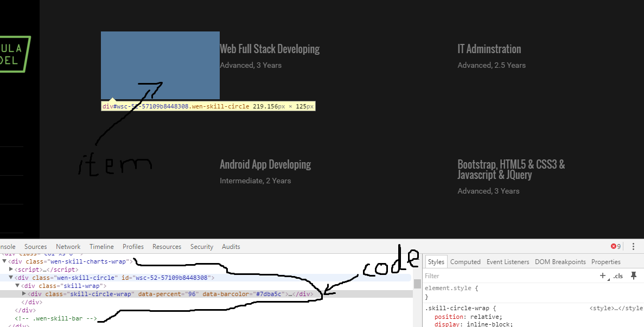Open the <style> source link
The image size is (644, 327).
click(616, 308)
